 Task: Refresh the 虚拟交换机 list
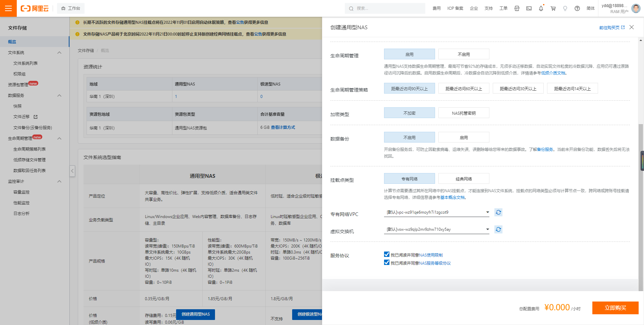point(498,229)
